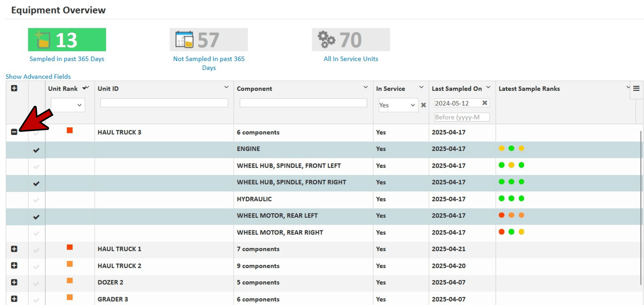Image resolution: width=644 pixels, height=305 pixels.
Task: Click the calendar 57 not sampled tile
Action: coord(208,40)
